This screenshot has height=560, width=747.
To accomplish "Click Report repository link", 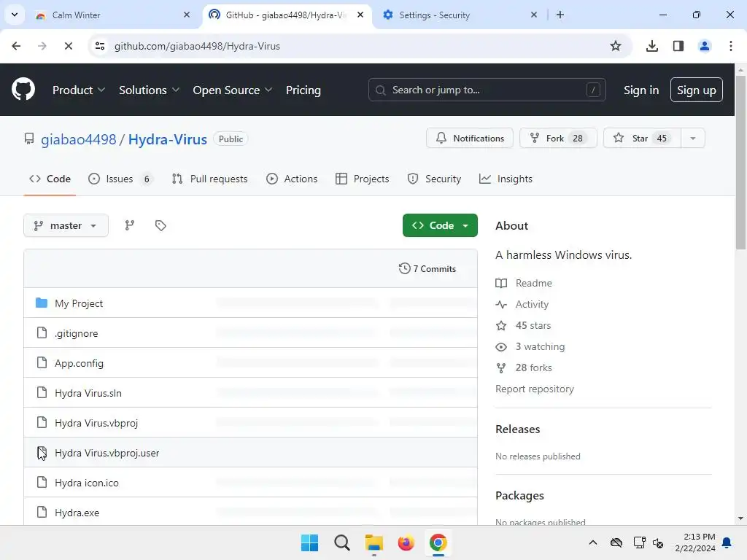I will point(535,389).
